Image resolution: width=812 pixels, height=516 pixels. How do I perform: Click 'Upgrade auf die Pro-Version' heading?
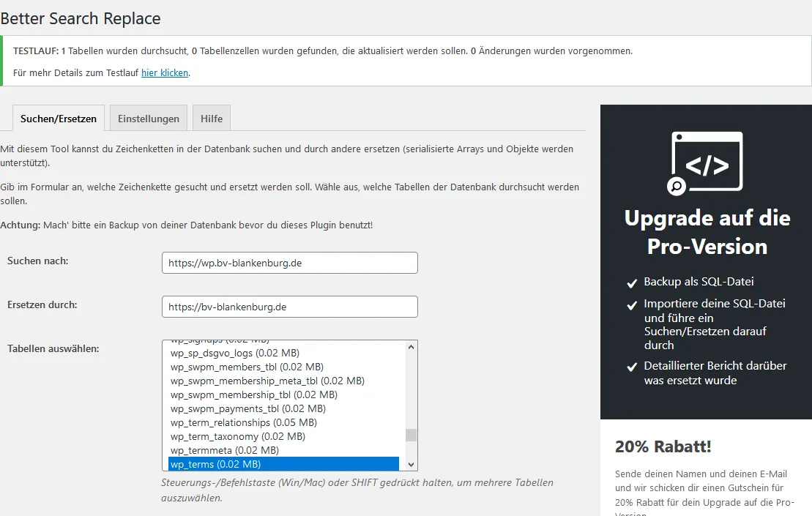[707, 232]
